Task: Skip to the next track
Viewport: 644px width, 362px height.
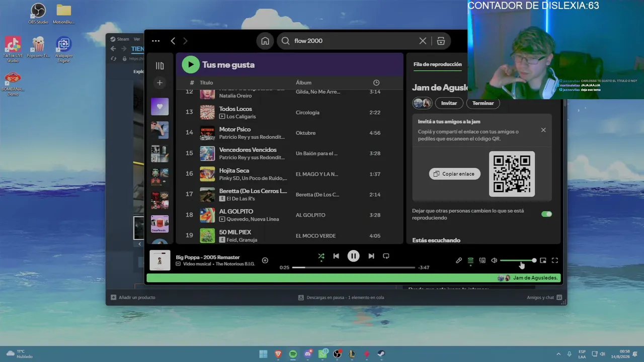Action: [371, 256]
